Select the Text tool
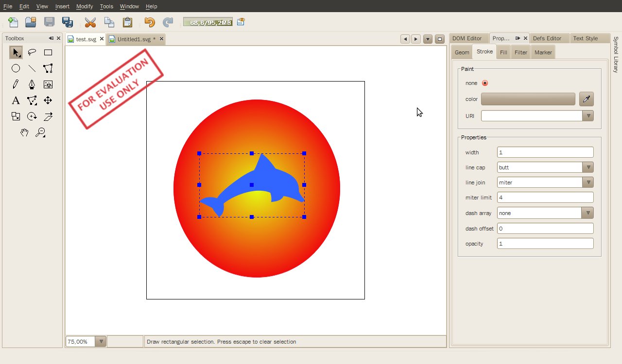The image size is (622, 364). 16,100
